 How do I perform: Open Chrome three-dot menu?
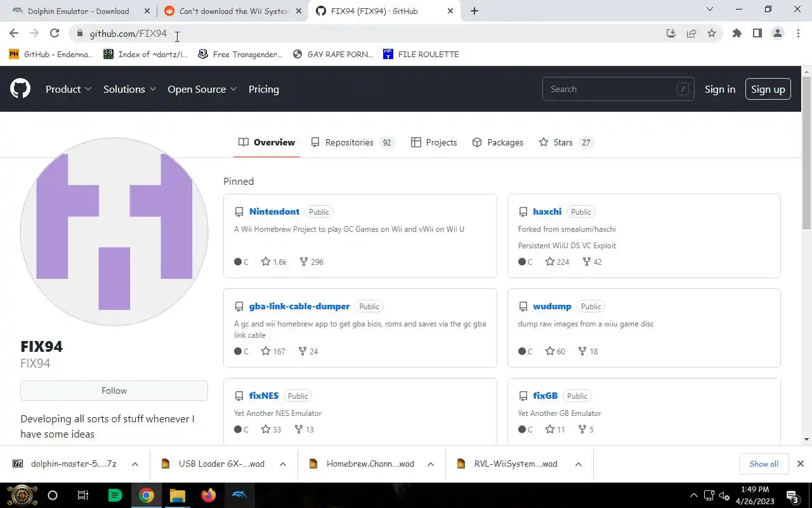coord(798,34)
